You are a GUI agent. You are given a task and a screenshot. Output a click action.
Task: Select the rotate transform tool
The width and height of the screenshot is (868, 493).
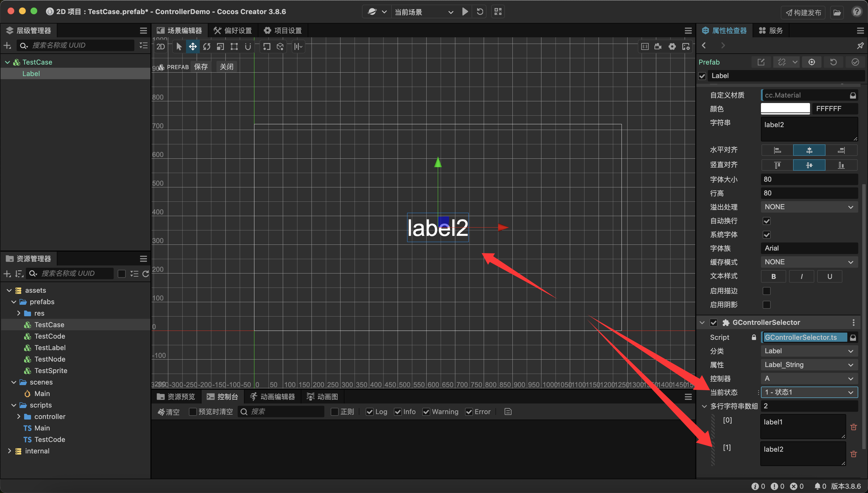[207, 46]
